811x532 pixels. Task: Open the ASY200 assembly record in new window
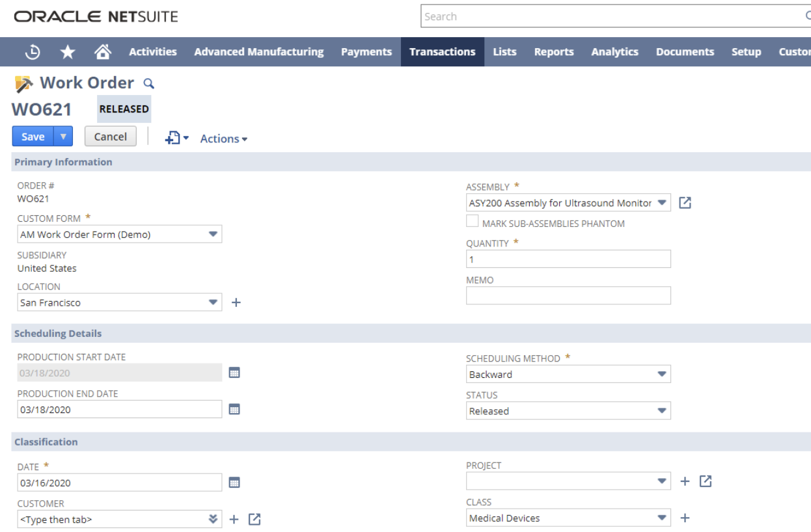pyautogui.click(x=685, y=203)
